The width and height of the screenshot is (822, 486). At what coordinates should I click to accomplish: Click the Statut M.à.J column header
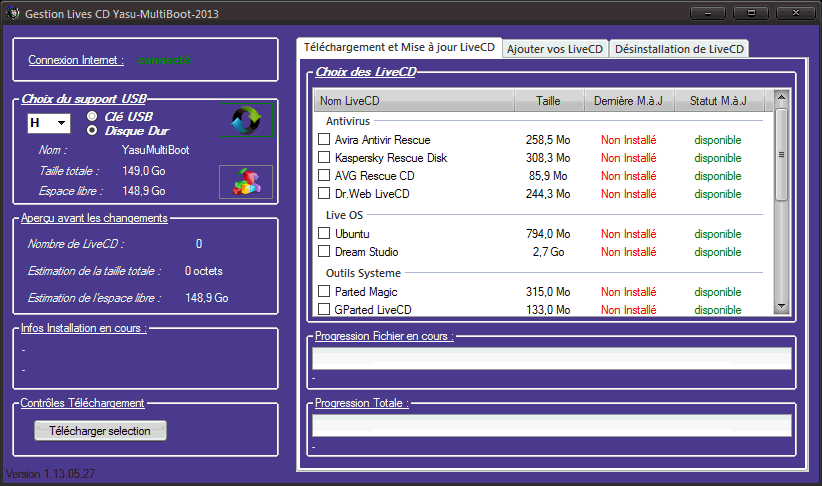pyautogui.click(x=719, y=101)
